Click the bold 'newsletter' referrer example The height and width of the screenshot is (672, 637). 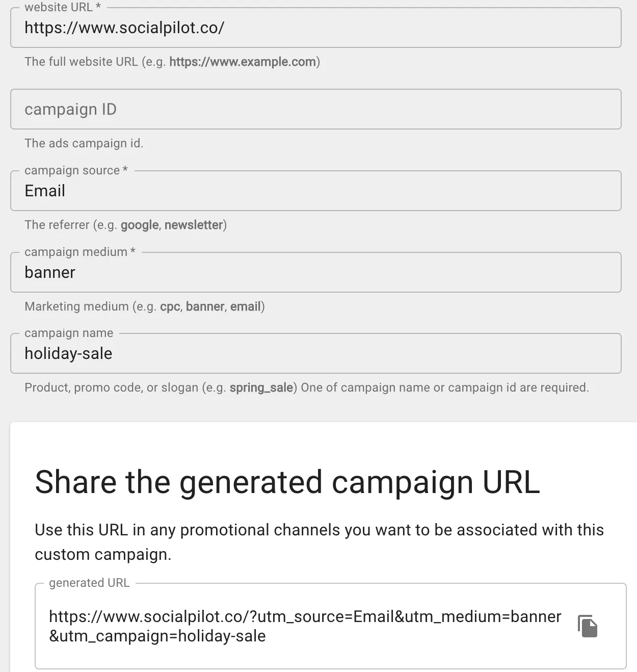194,225
